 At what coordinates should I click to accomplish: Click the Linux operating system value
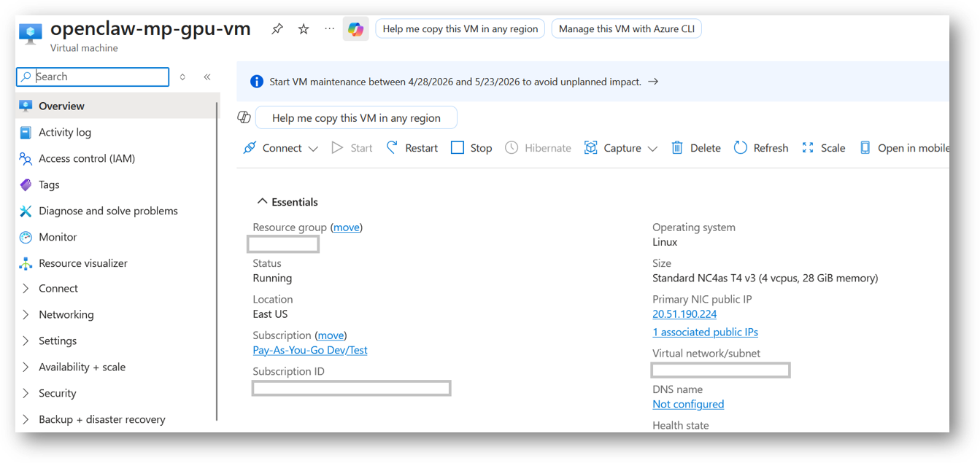point(665,242)
